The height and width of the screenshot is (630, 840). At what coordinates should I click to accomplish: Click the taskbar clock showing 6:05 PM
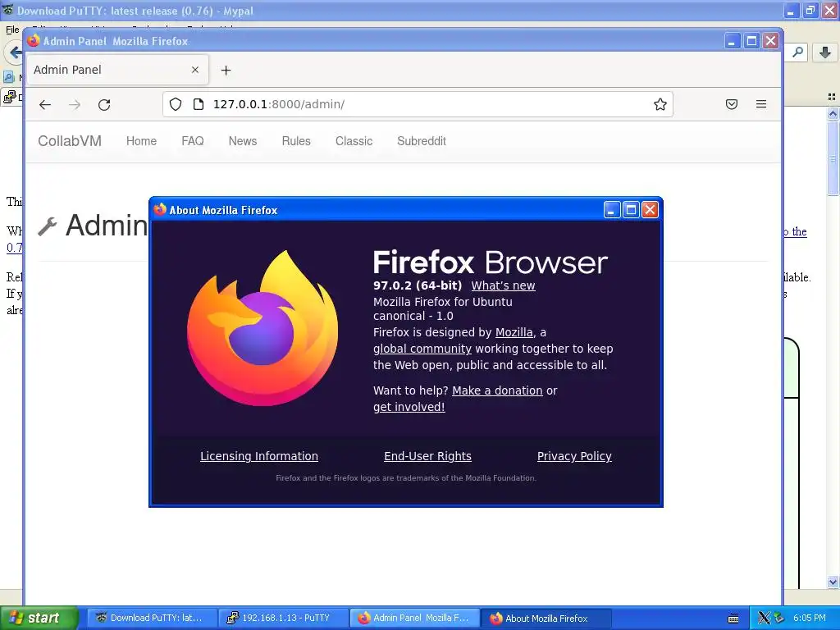810,619
